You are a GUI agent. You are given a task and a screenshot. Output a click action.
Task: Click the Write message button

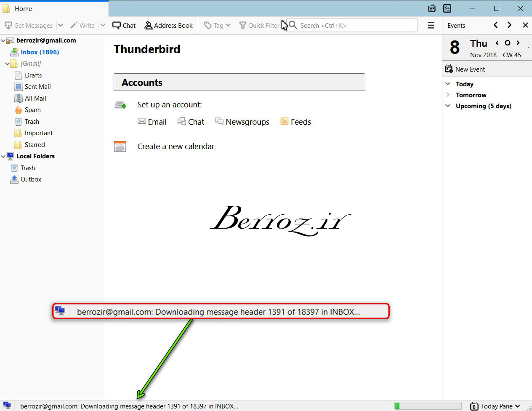click(x=82, y=26)
